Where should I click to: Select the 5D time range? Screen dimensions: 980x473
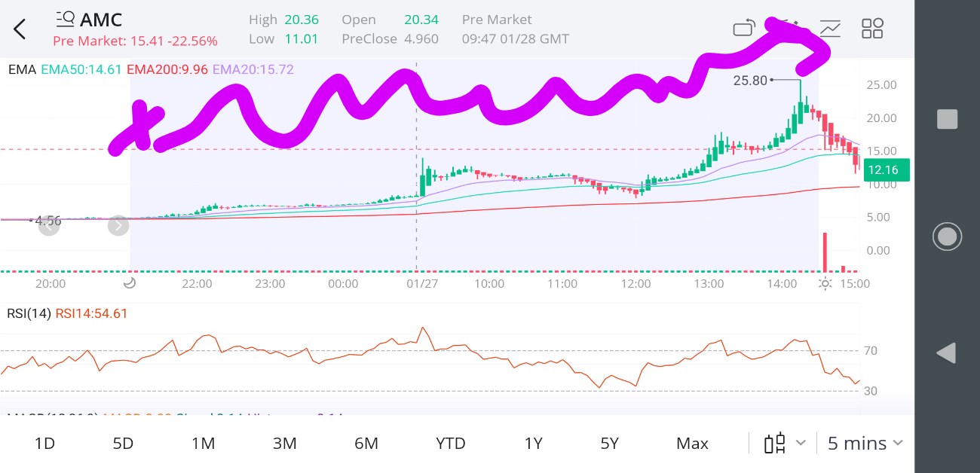click(x=123, y=444)
